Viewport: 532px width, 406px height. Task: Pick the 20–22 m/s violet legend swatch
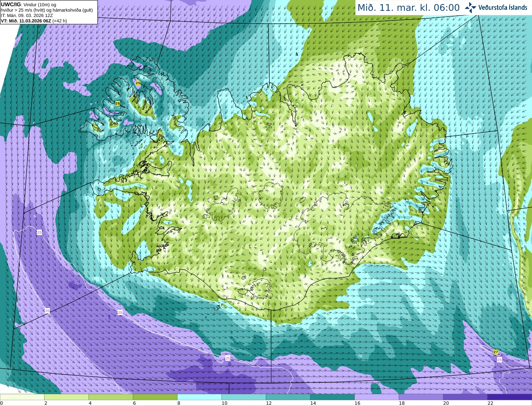465,397
